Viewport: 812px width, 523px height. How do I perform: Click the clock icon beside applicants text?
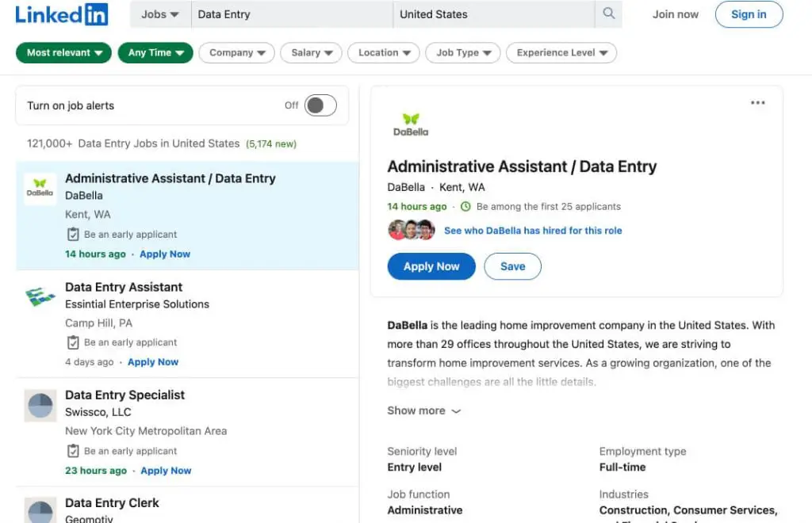coord(465,206)
